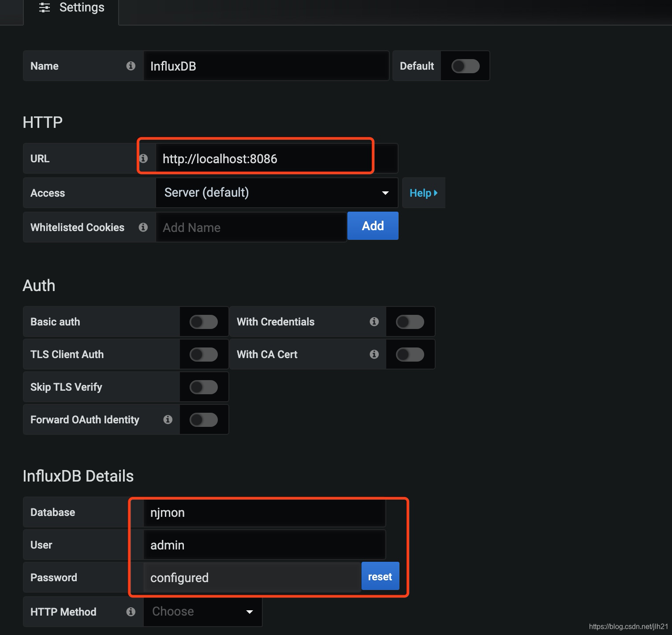
Task: Click the HTTP Method label
Action: click(63, 612)
